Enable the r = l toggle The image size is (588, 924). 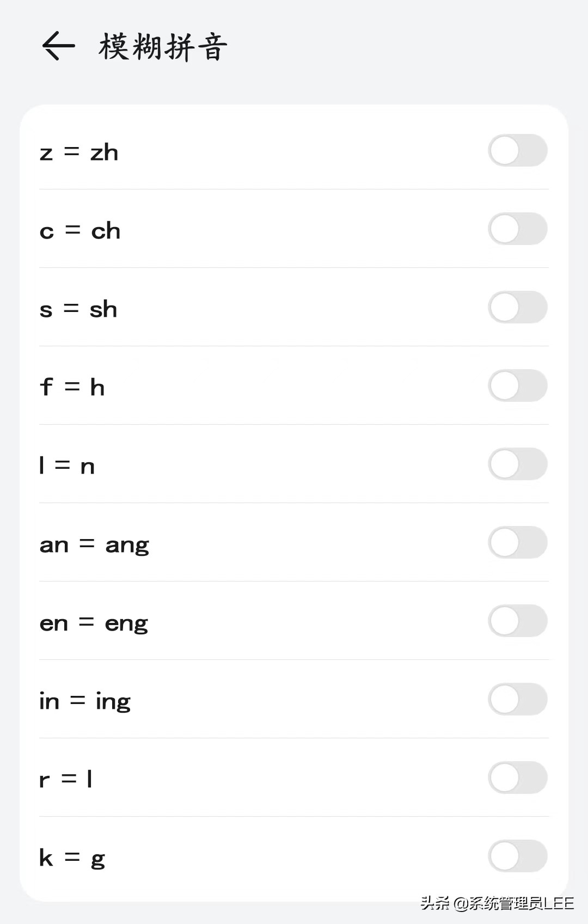click(517, 778)
